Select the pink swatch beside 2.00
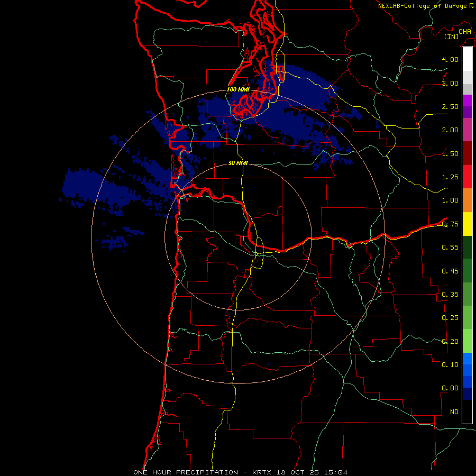Image resolution: width=476 pixels, height=476 pixels. 467,130
